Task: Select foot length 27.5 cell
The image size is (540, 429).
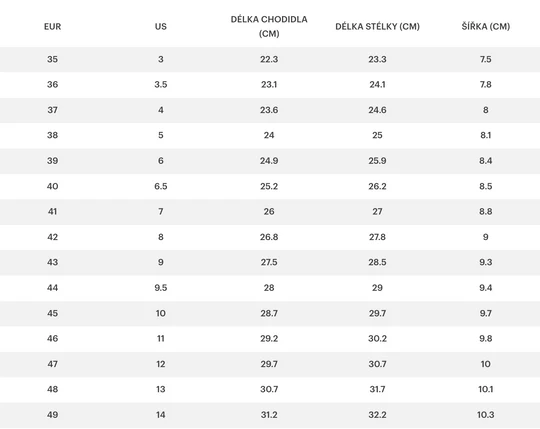Action: [x=269, y=262]
